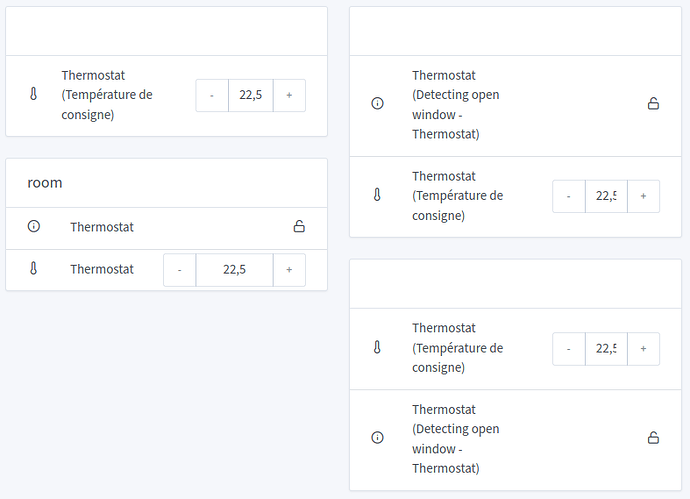Toggle the open lock icon in room card

[x=299, y=227]
